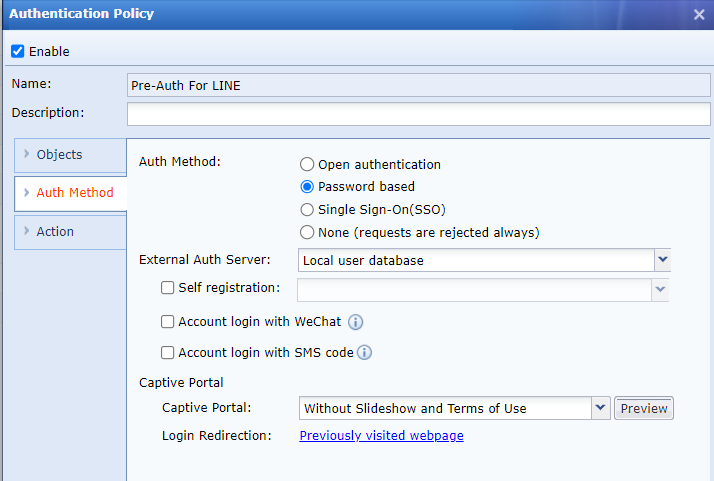This screenshot has height=481, width=714.
Task: Click the arrow icon beside Auth Method
Action: [x=26, y=192]
